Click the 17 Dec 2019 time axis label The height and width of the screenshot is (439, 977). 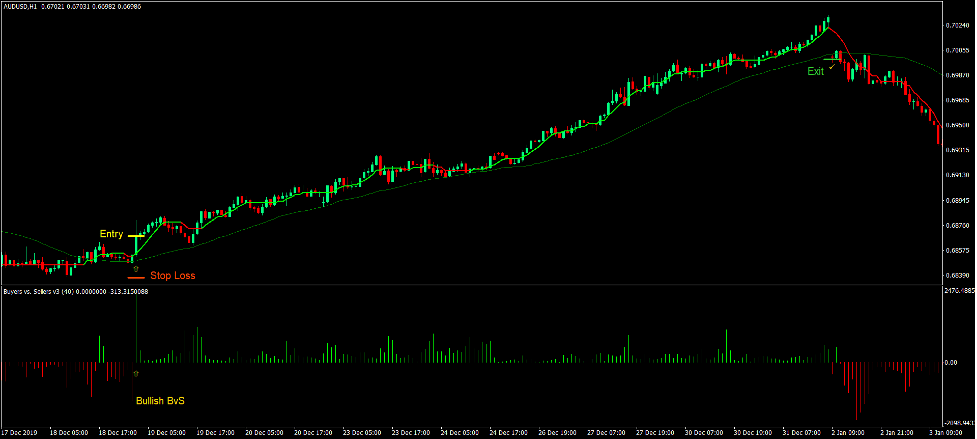19,434
